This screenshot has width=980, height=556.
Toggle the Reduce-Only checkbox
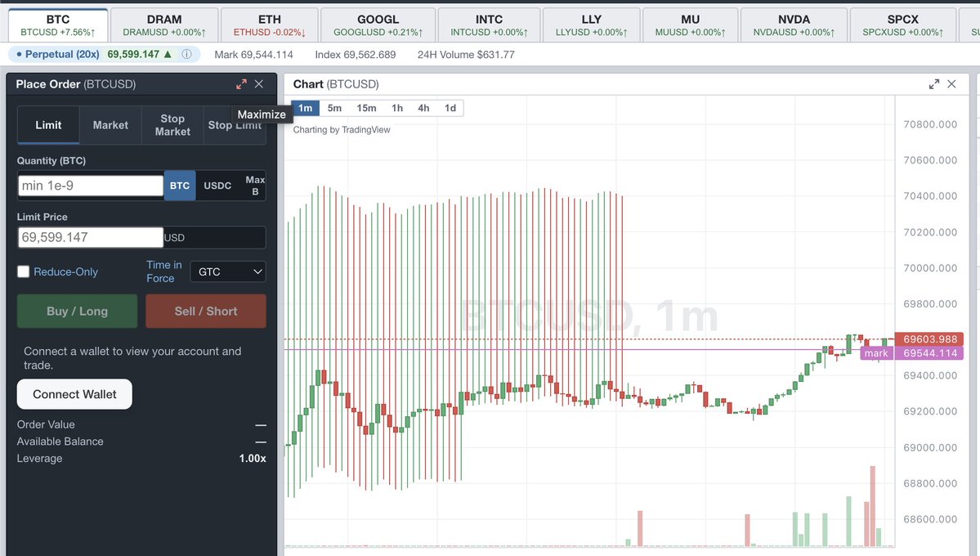pos(23,271)
